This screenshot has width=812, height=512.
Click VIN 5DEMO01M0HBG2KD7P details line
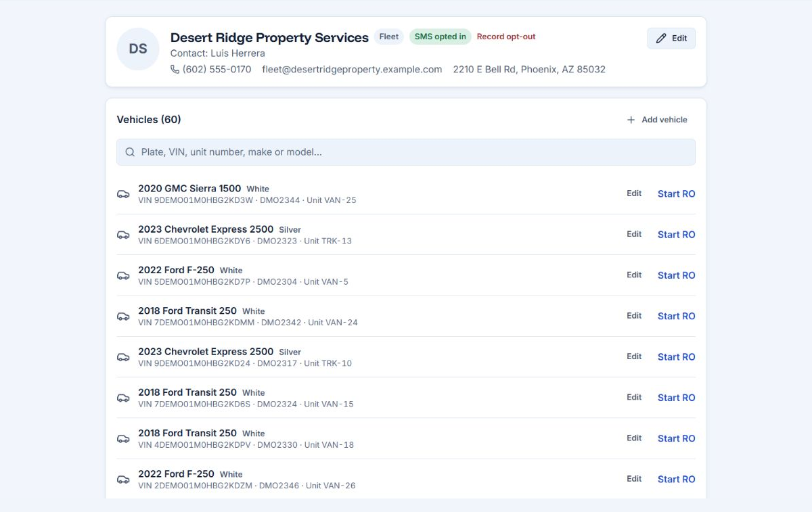click(x=243, y=281)
